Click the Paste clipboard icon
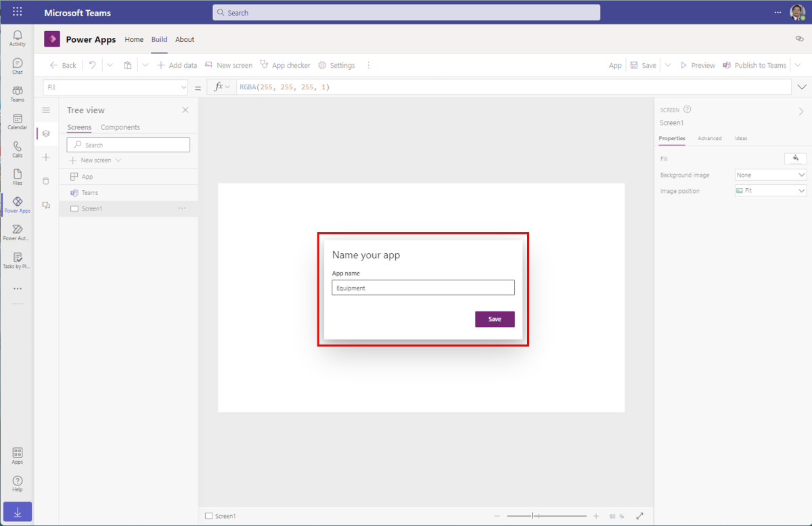Image resolution: width=812 pixels, height=526 pixels. click(x=128, y=65)
